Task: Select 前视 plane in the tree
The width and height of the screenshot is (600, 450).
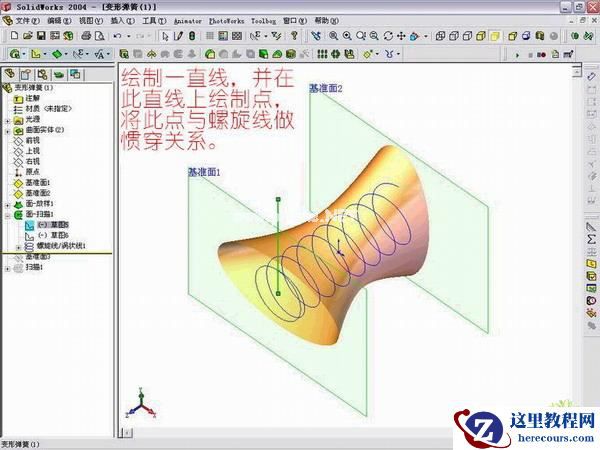Action: [x=33, y=140]
